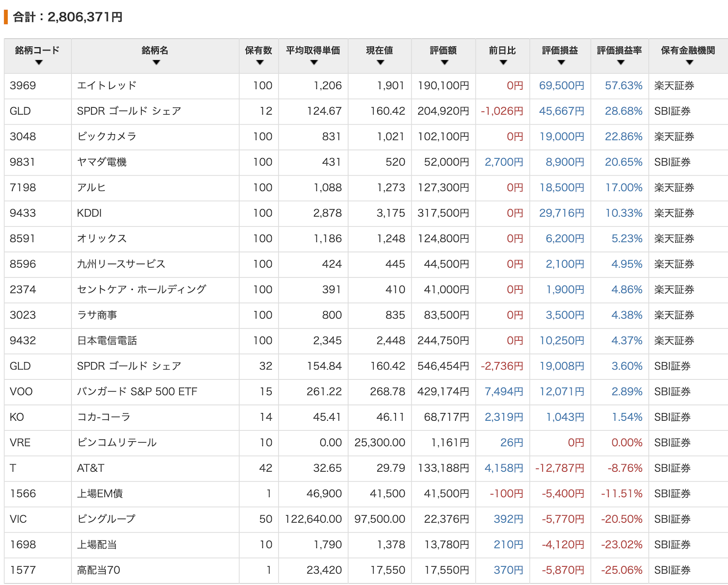Select 高配当70 fund name
The height and width of the screenshot is (585, 728).
tap(99, 570)
